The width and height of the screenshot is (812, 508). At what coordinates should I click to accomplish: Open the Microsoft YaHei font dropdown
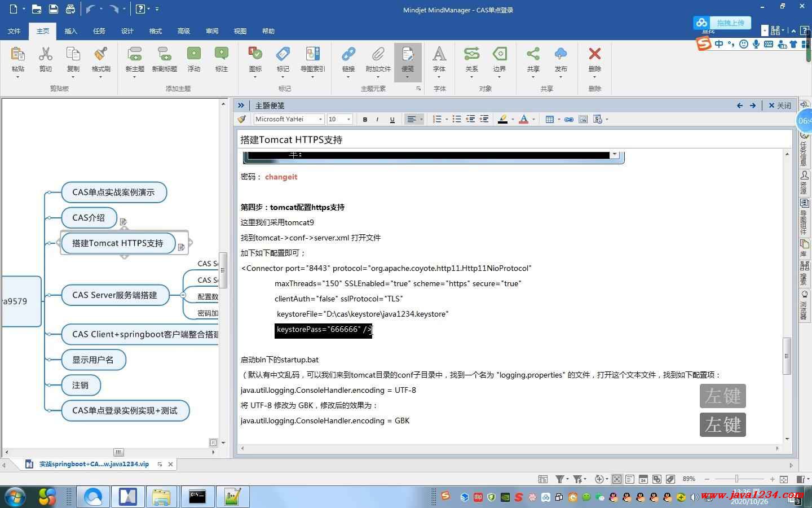(x=320, y=119)
